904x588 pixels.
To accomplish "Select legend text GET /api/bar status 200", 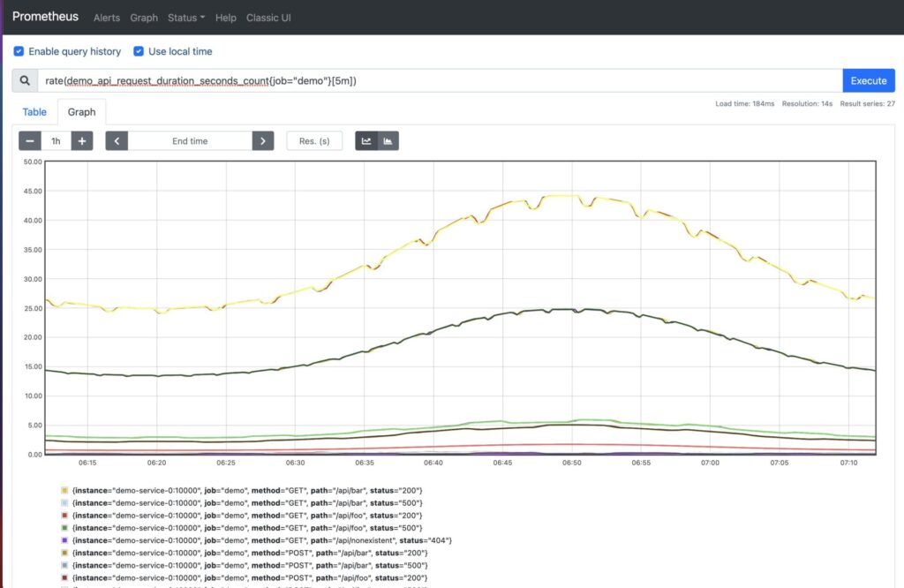I will (x=247, y=491).
